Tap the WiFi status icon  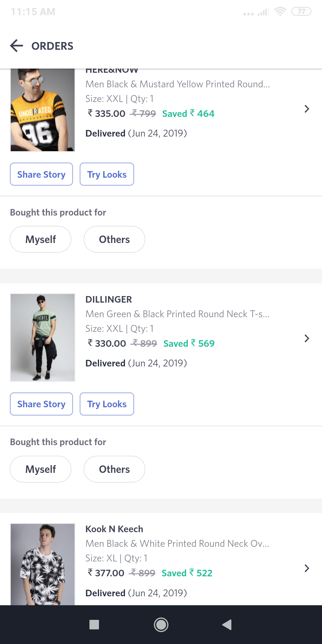(280, 12)
